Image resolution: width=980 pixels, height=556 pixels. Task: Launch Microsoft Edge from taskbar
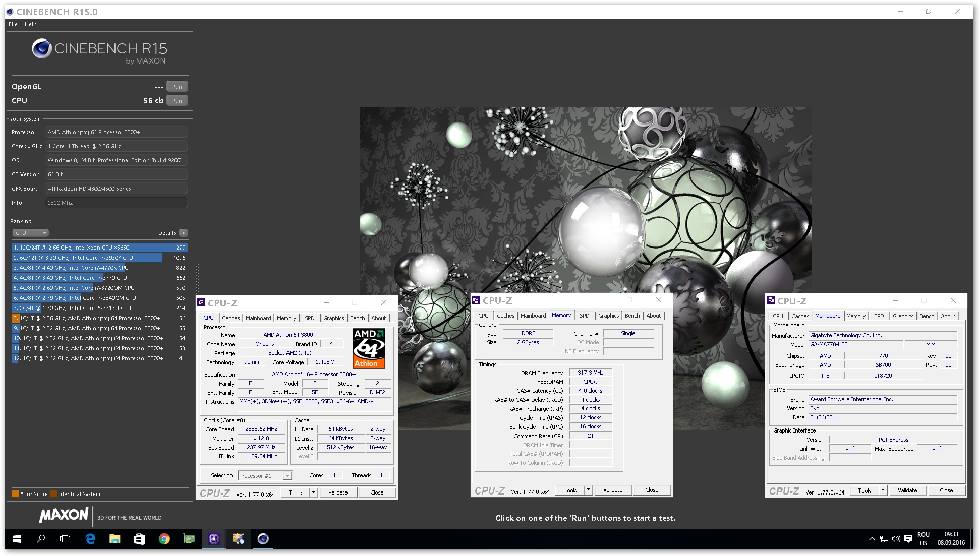[x=90, y=539]
